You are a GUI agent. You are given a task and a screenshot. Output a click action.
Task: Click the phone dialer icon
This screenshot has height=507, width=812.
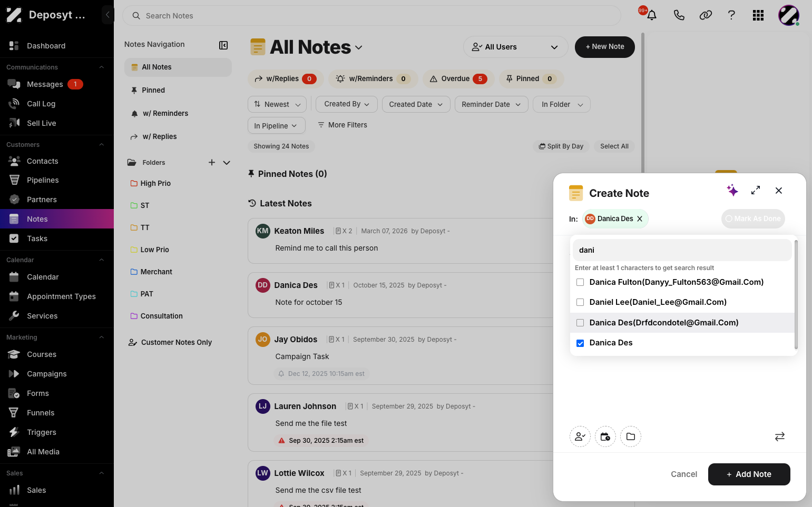pos(679,15)
